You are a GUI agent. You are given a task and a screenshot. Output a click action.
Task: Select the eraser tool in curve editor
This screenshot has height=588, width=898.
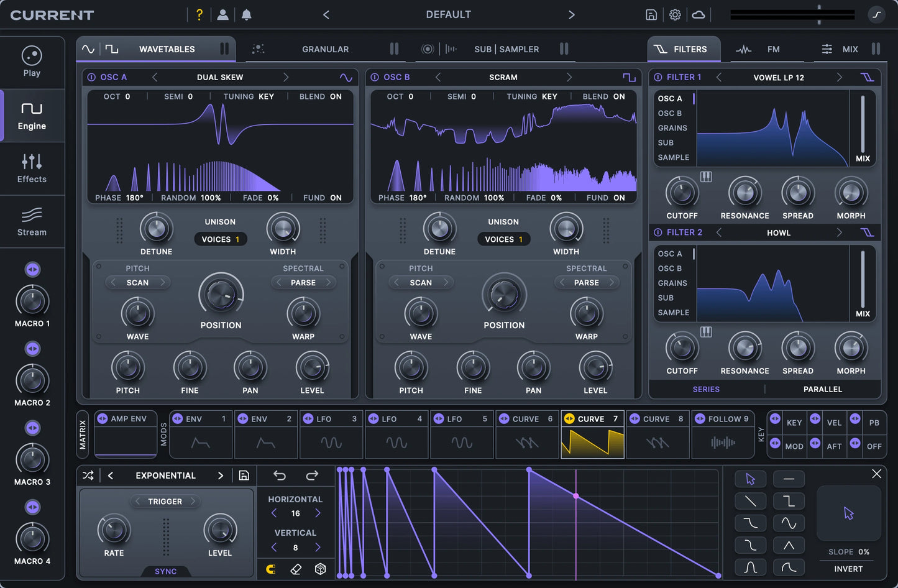click(296, 569)
